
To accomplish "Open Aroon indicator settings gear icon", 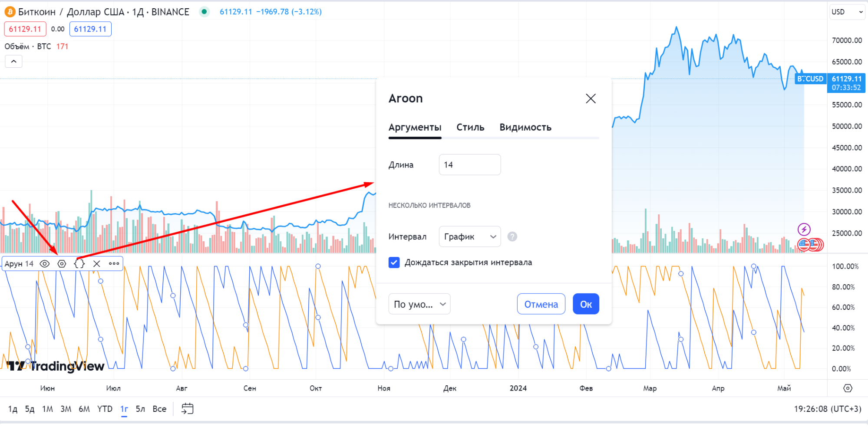I will pos(62,264).
